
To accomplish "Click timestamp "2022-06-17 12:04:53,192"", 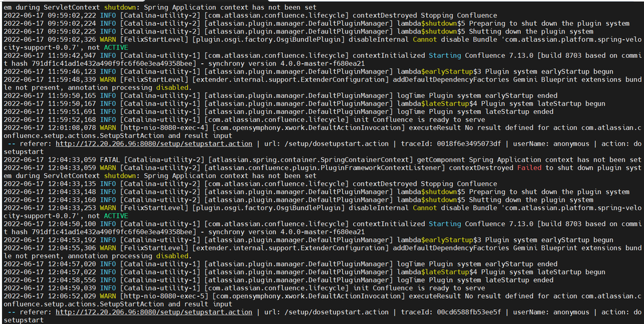I will coord(50,240).
